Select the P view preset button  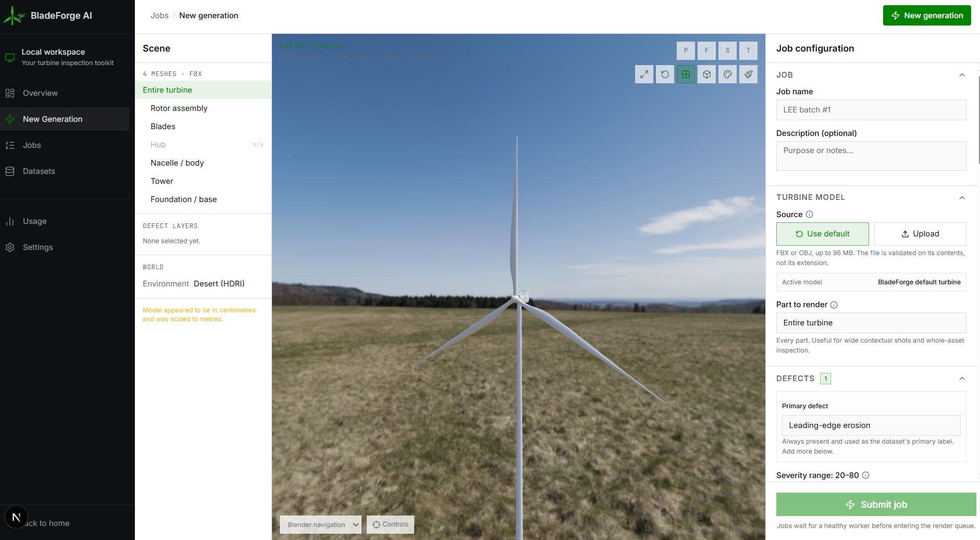686,51
